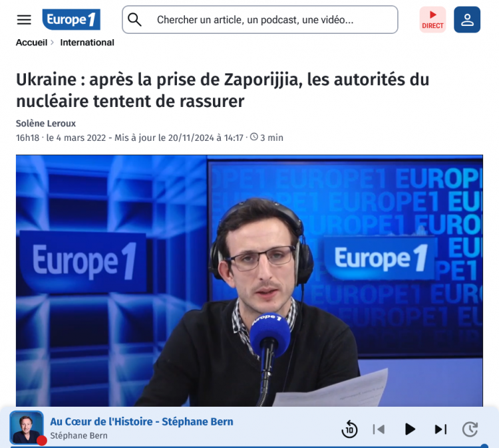Open Au Cœur de l'Histoire podcast title
This screenshot has width=499, height=448.
click(142, 421)
